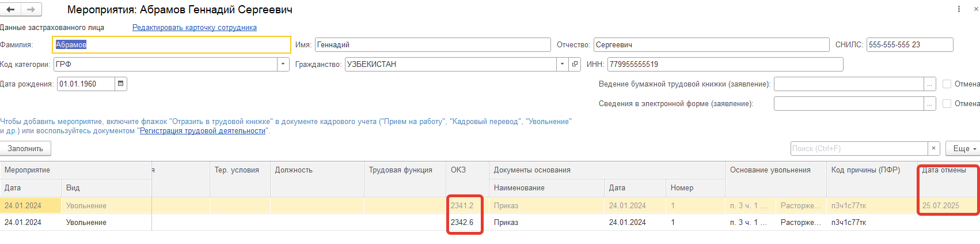Open the three-dot menu at top right

(x=959, y=9)
